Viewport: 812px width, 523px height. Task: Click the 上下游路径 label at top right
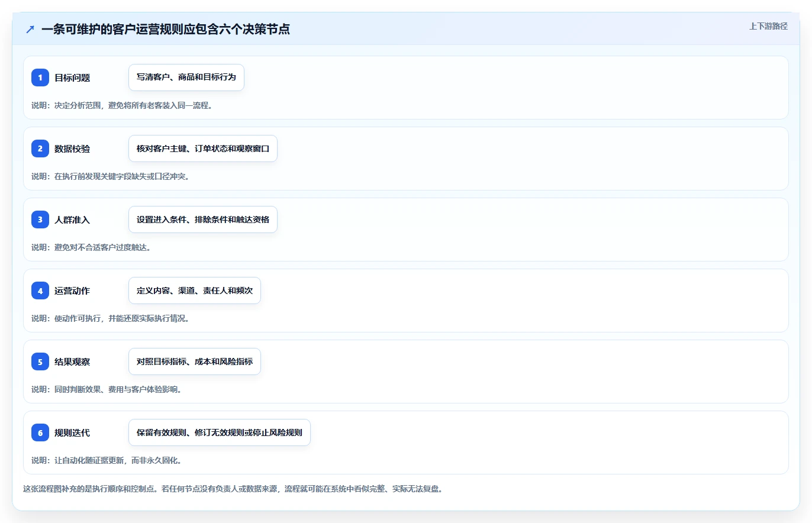click(768, 26)
